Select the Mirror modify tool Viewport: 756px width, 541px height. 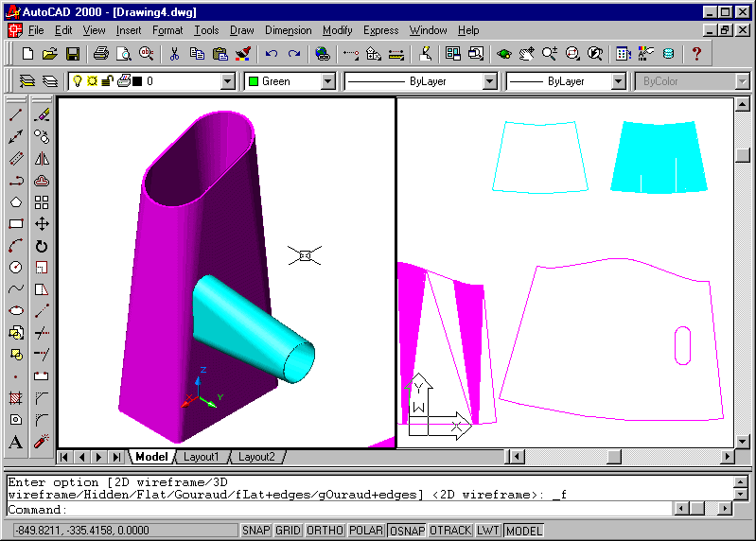pos(42,159)
